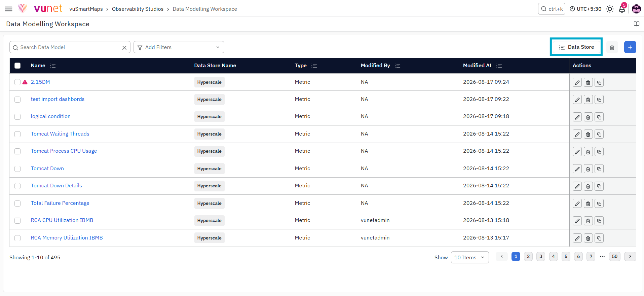Jump to page 50 in pagination
This screenshot has width=644, height=296.
(614, 256)
